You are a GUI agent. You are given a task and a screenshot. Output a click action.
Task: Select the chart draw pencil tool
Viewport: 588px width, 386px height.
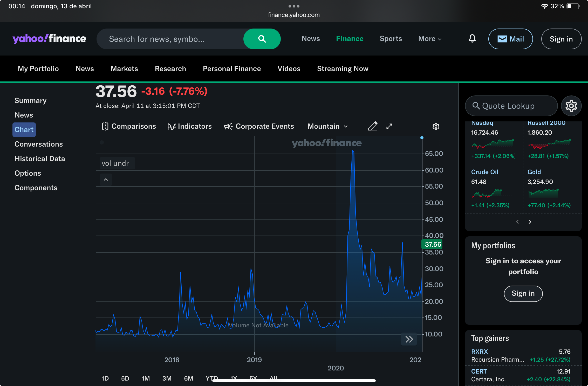pyautogui.click(x=373, y=126)
